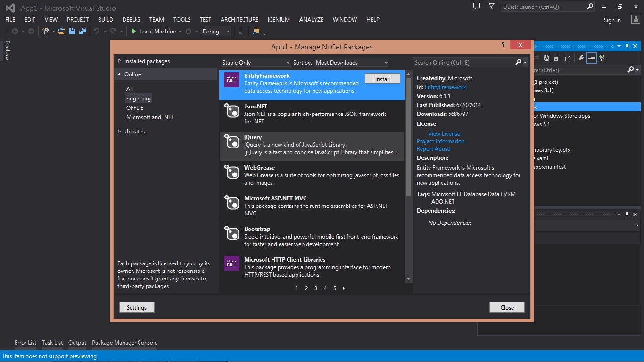Click Collapse All icon in Solution Explorer
This screenshot has width=644, height=362.
[x=557, y=58]
